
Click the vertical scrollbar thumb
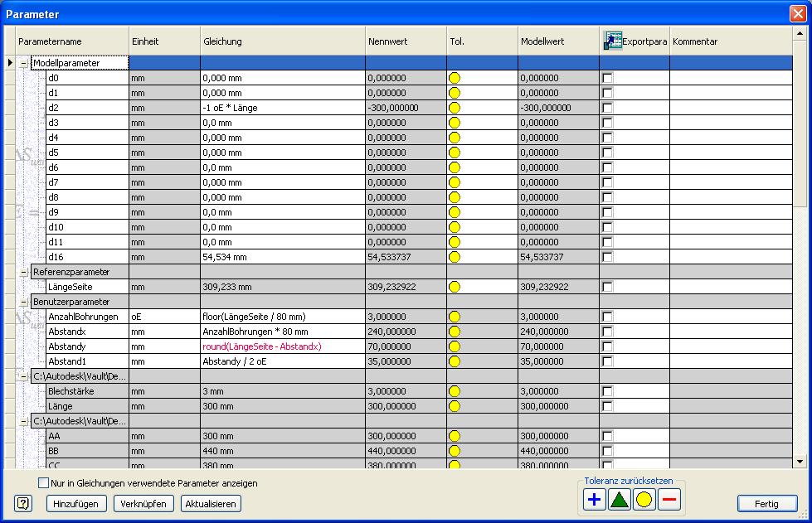pos(800,123)
